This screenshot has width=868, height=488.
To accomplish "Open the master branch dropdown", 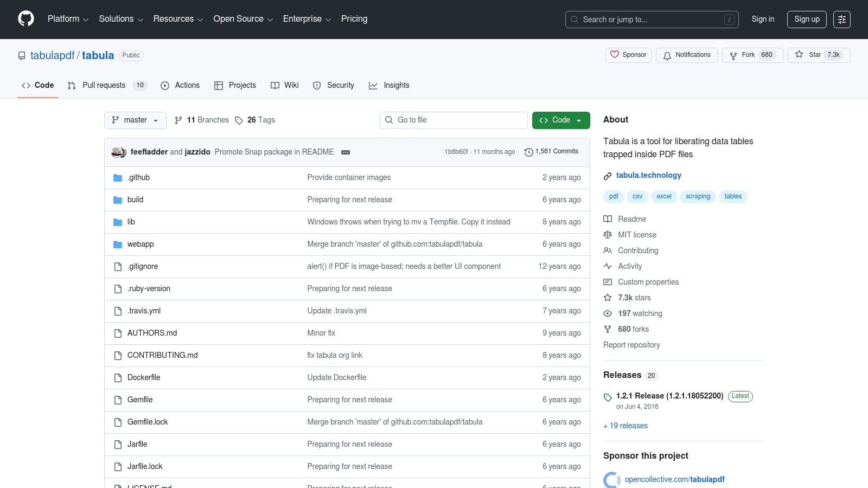I will click(135, 120).
